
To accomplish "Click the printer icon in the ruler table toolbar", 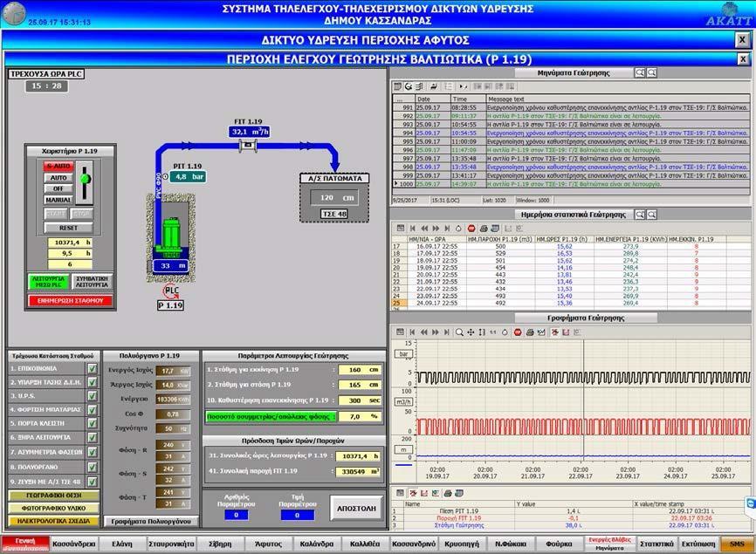I will pos(448,493).
